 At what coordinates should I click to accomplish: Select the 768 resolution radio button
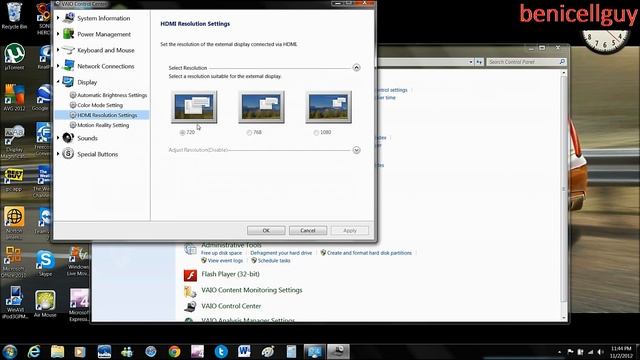click(x=249, y=133)
